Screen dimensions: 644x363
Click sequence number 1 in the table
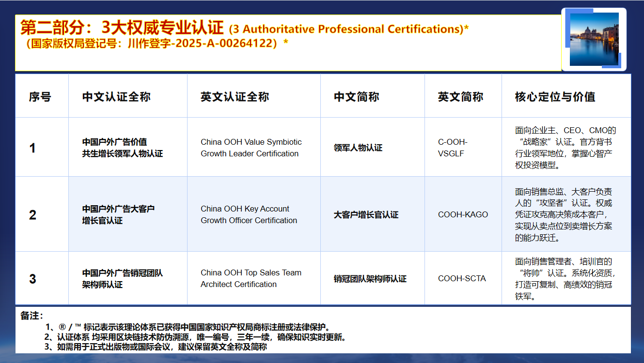pyautogui.click(x=32, y=148)
